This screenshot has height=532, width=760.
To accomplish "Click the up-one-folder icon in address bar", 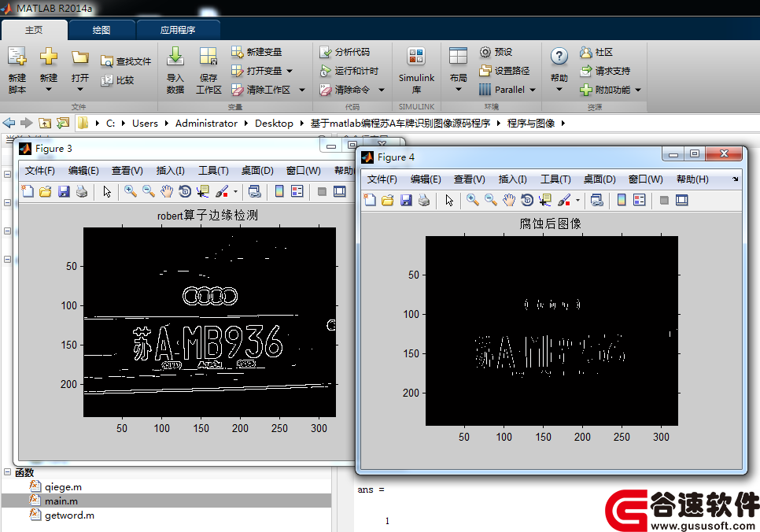I will [45, 124].
